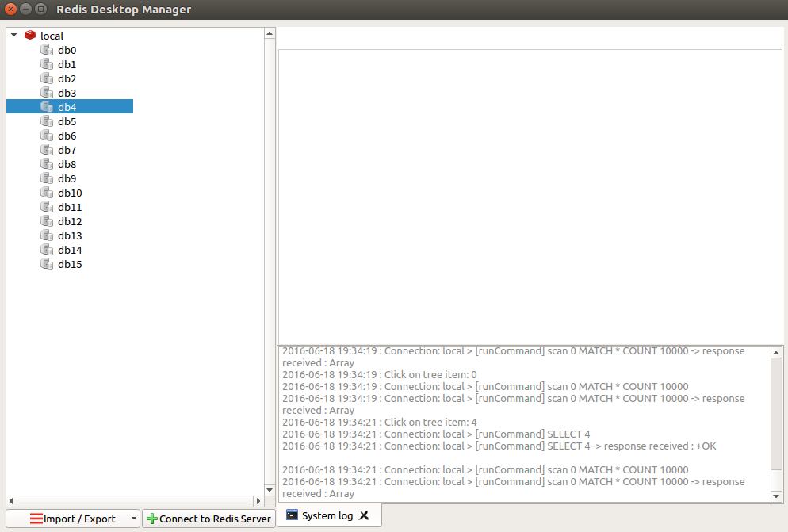This screenshot has width=788, height=532.
Task: Select the local connection label
Action: 52,36
